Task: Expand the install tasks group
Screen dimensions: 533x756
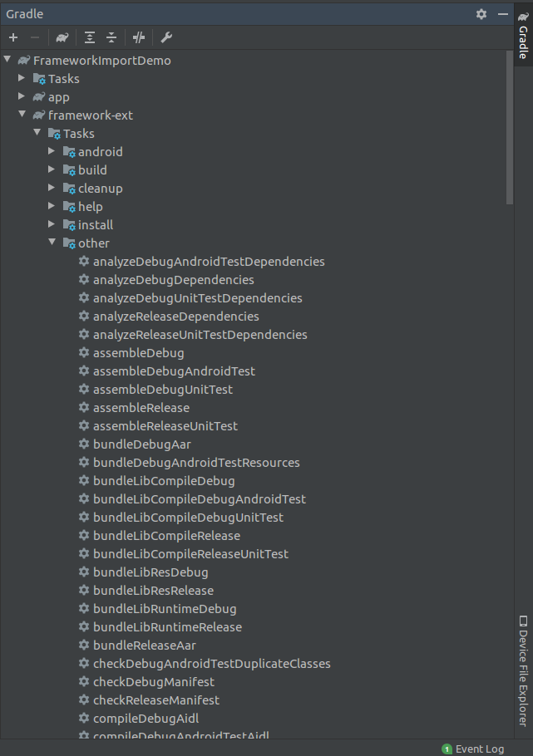Action: pos(52,224)
